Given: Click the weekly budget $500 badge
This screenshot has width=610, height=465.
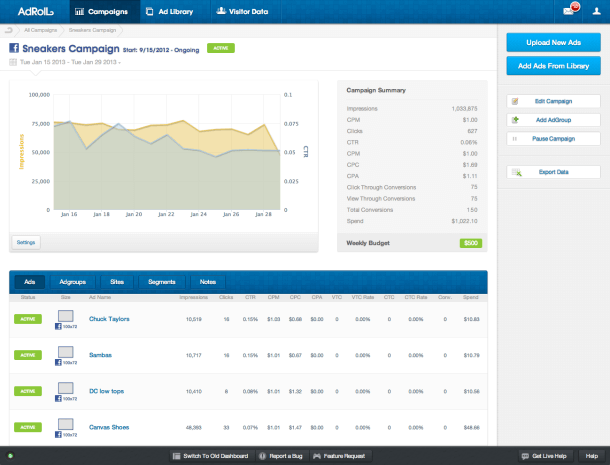Looking at the screenshot, I should click(x=471, y=243).
